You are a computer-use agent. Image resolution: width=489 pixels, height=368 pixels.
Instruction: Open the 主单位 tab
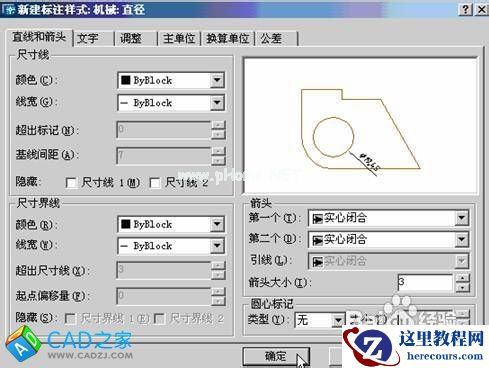pyautogui.click(x=179, y=38)
